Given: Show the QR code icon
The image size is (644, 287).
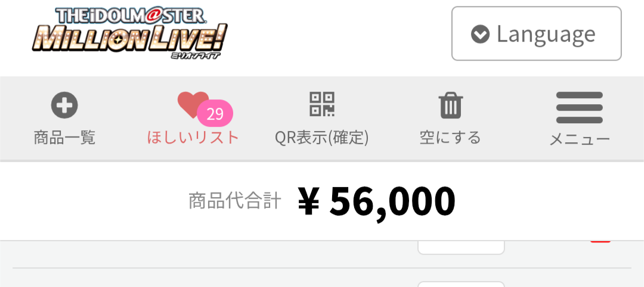Looking at the screenshot, I should pyautogui.click(x=322, y=104).
